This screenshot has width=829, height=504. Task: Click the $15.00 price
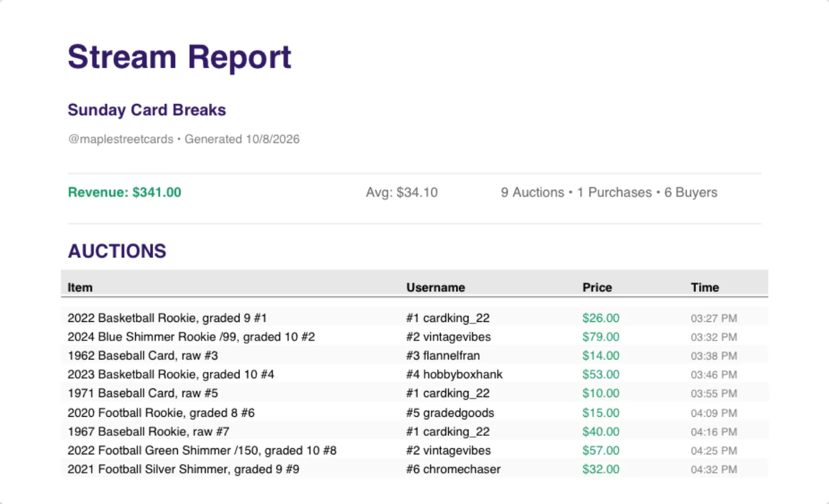tap(600, 413)
